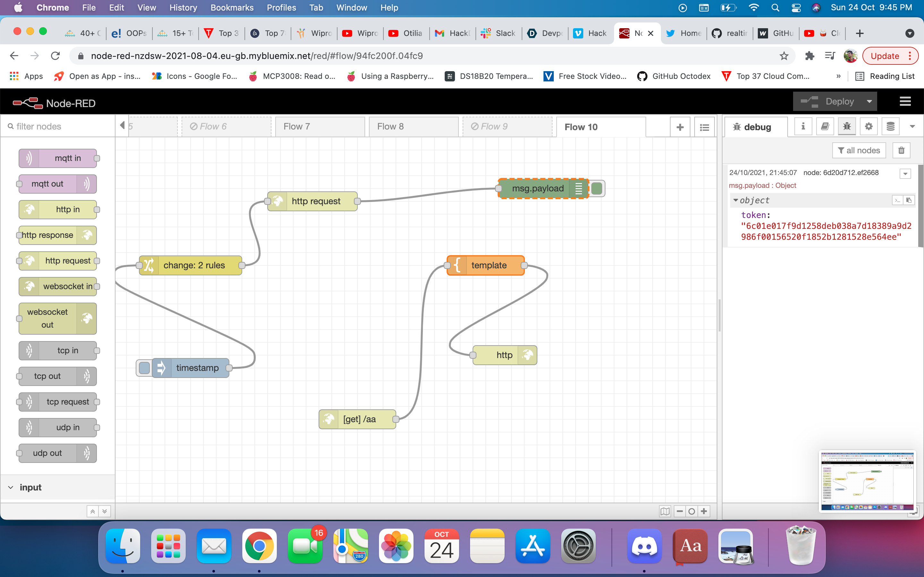Open the Deploy options dropdown arrow

(x=869, y=102)
